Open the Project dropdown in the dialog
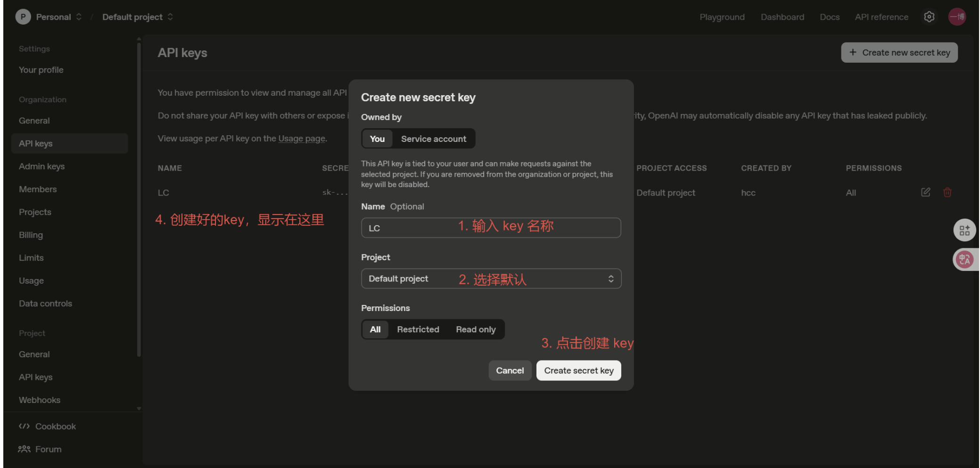The width and height of the screenshot is (980, 468). (x=491, y=279)
